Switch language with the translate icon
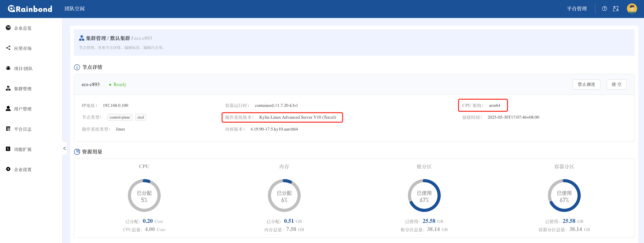The width and height of the screenshot is (644, 243). (615, 9)
